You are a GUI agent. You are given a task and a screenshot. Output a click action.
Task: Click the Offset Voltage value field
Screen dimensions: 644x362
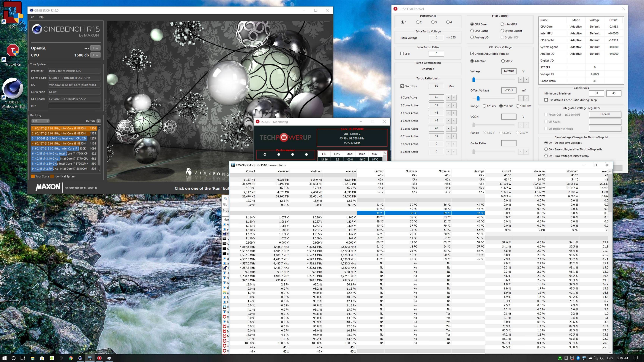tap(509, 90)
